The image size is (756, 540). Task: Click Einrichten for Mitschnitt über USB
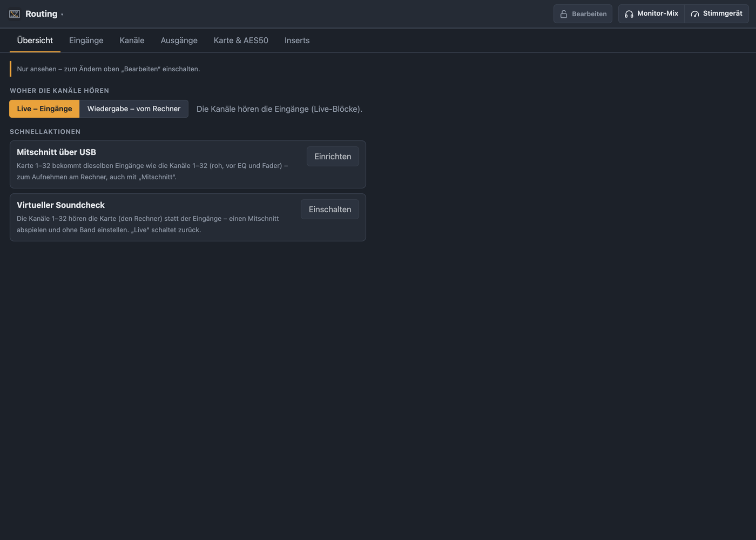coord(333,156)
